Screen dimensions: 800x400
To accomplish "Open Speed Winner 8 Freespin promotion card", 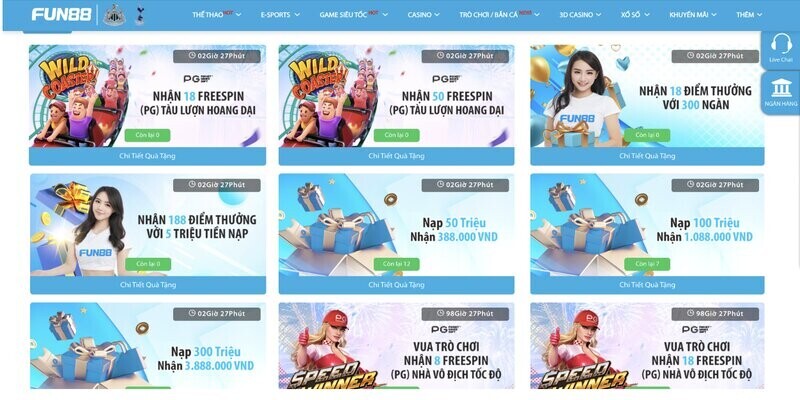I will coord(396,346).
